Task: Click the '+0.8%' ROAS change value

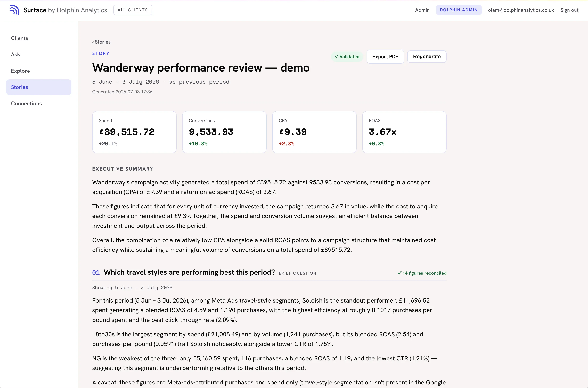Action: pyautogui.click(x=376, y=144)
